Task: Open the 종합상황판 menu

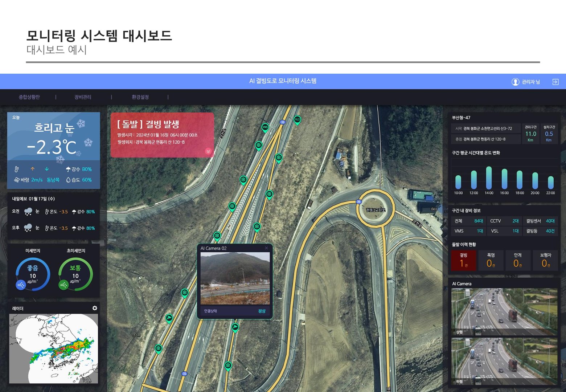Action: (29, 97)
